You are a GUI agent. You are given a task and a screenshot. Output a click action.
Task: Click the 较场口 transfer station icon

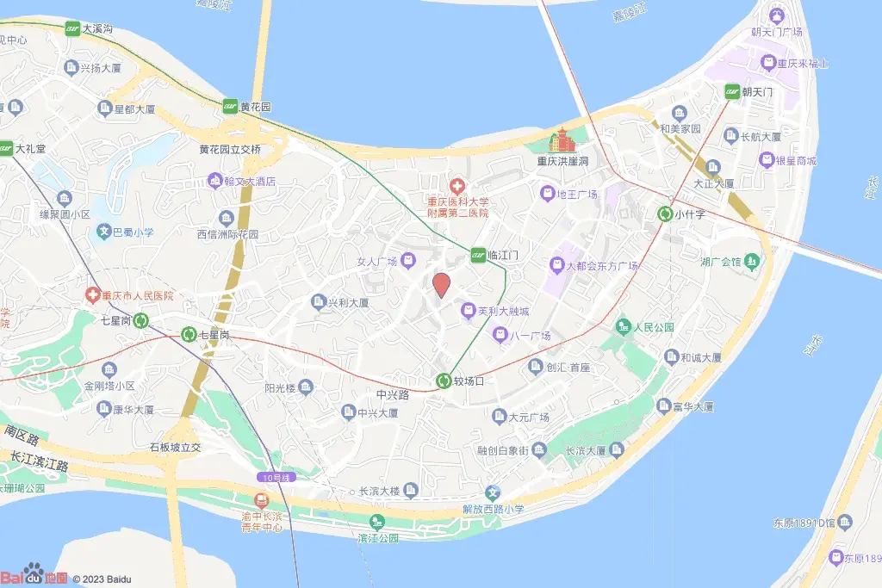click(444, 381)
